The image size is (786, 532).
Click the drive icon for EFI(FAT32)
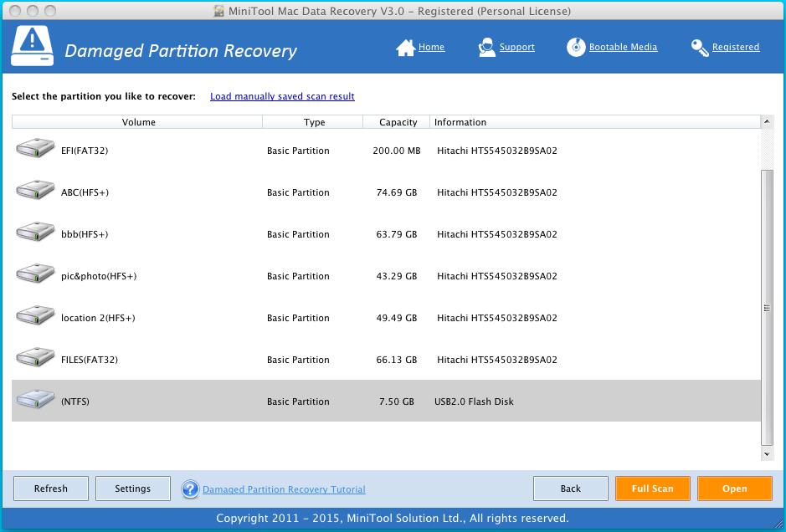[34, 148]
